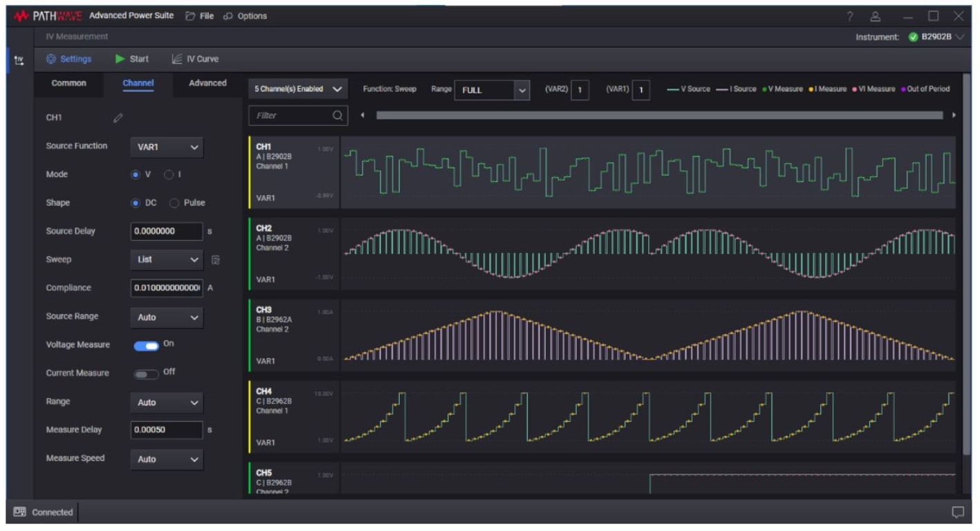Open Source Range Auto dropdown
Image resolution: width=980 pixels, height=531 pixels.
point(167,317)
